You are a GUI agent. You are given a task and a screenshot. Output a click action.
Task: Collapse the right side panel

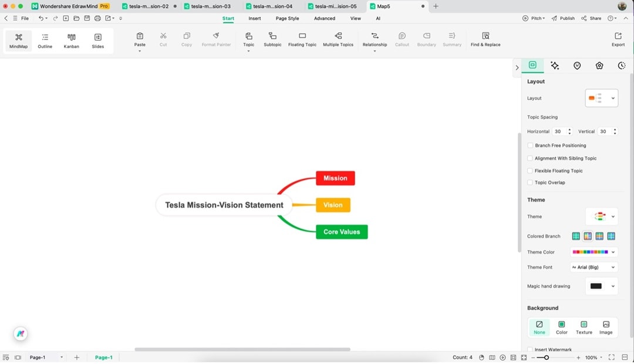pyautogui.click(x=517, y=68)
